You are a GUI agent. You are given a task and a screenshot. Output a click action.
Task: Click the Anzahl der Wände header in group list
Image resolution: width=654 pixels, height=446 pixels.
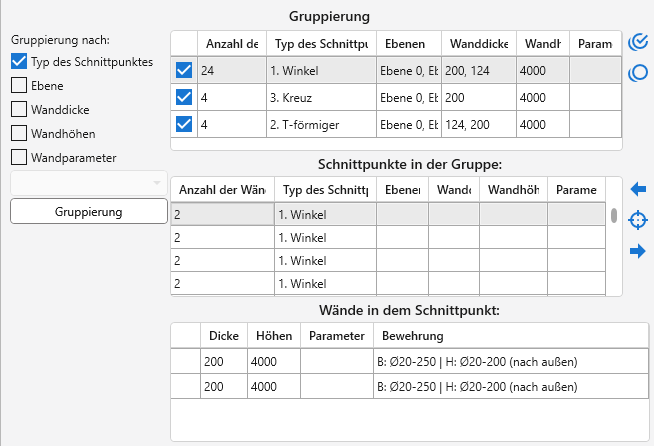coord(222,190)
